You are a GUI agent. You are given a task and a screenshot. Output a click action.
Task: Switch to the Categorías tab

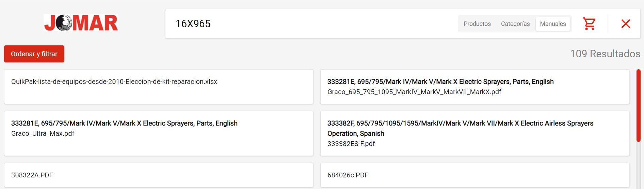click(x=515, y=24)
